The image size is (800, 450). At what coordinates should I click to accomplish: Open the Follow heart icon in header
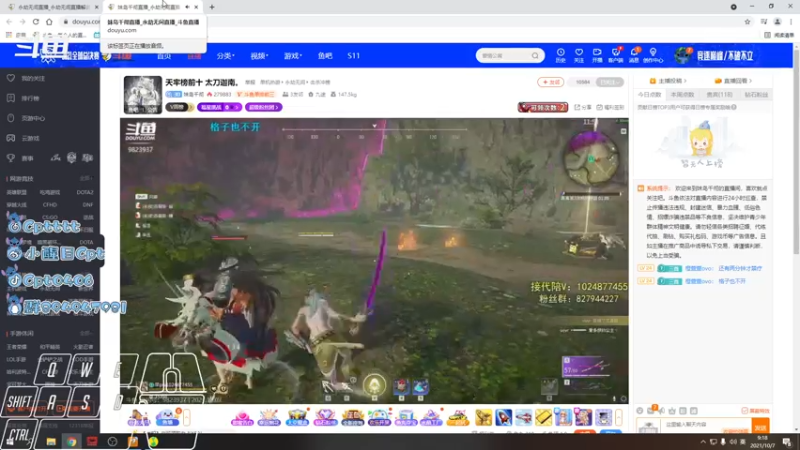pyautogui.click(x=579, y=55)
